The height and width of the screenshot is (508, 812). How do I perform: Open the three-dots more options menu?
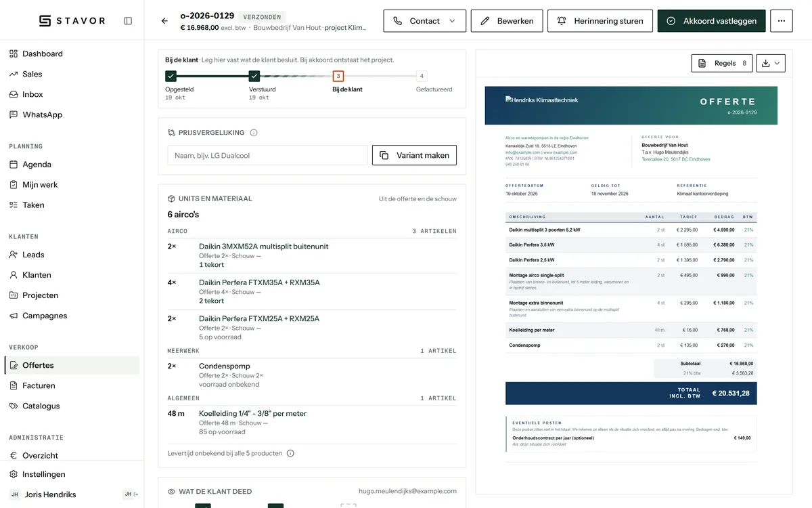(x=781, y=21)
